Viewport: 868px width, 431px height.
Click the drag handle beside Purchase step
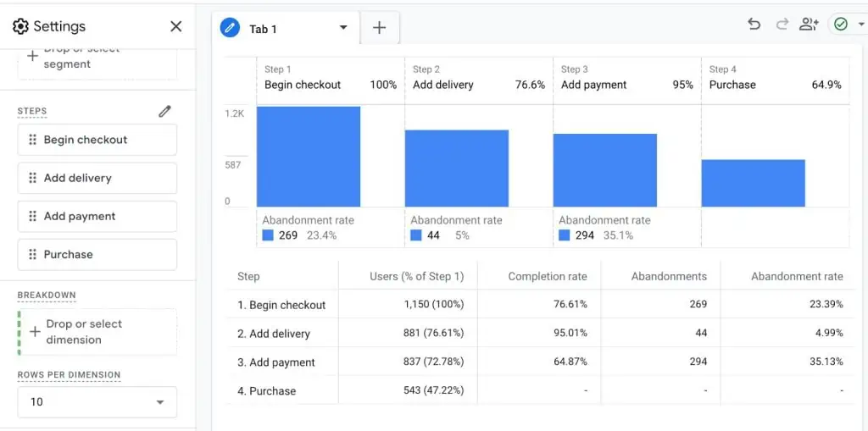32,254
